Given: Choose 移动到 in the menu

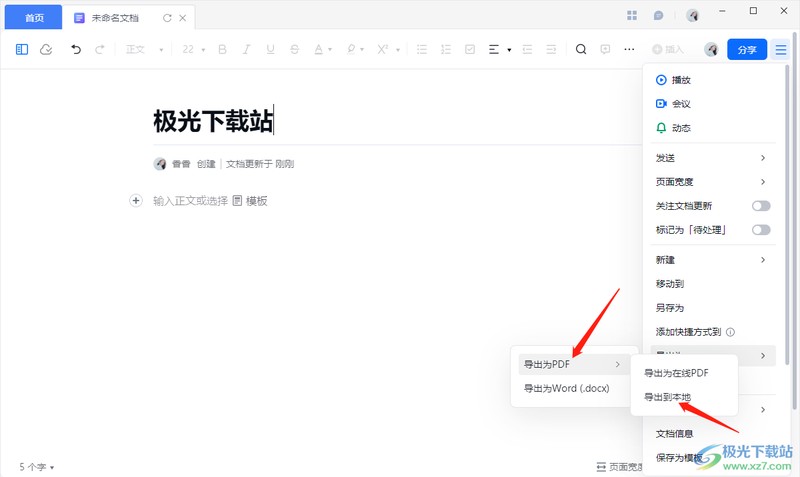Looking at the screenshot, I should pos(669,284).
